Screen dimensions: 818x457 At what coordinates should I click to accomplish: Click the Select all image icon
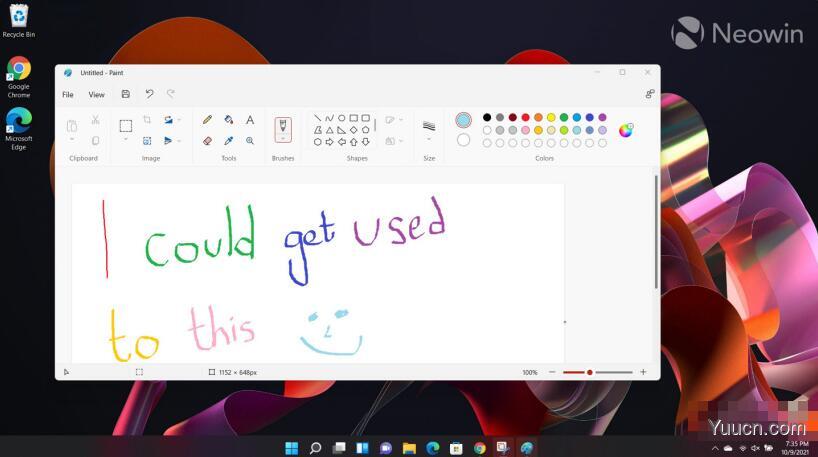click(x=147, y=141)
